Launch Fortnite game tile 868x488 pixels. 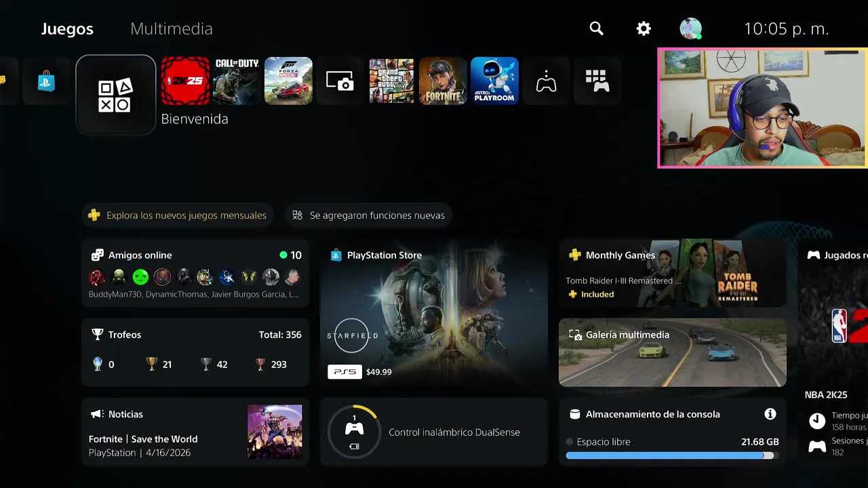[443, 81]
